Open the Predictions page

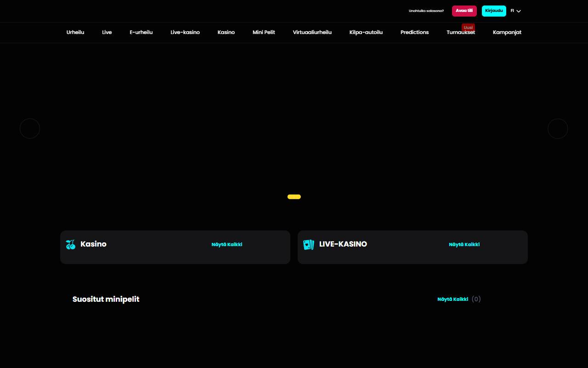click(414, 32)
